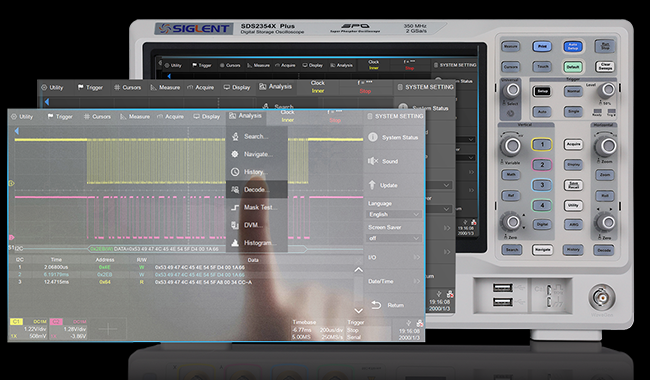
Task: Open the Cursors menu on the front screen
Action: 97,117
